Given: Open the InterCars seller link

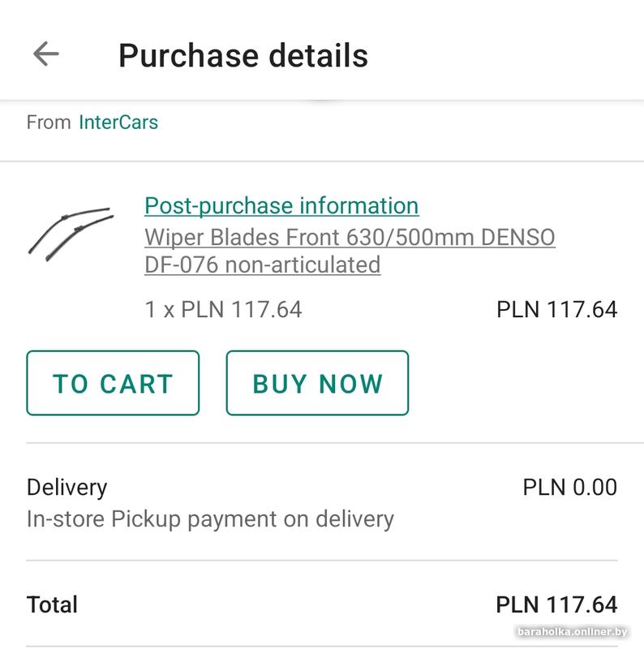Looking at the screenshot, I should [118, 122].
